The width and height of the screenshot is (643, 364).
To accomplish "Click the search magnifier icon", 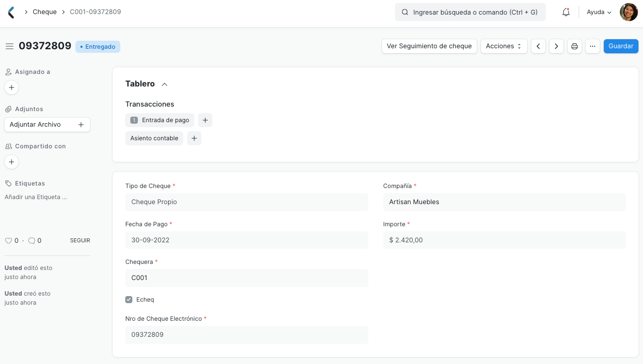I will pos(405,12).
